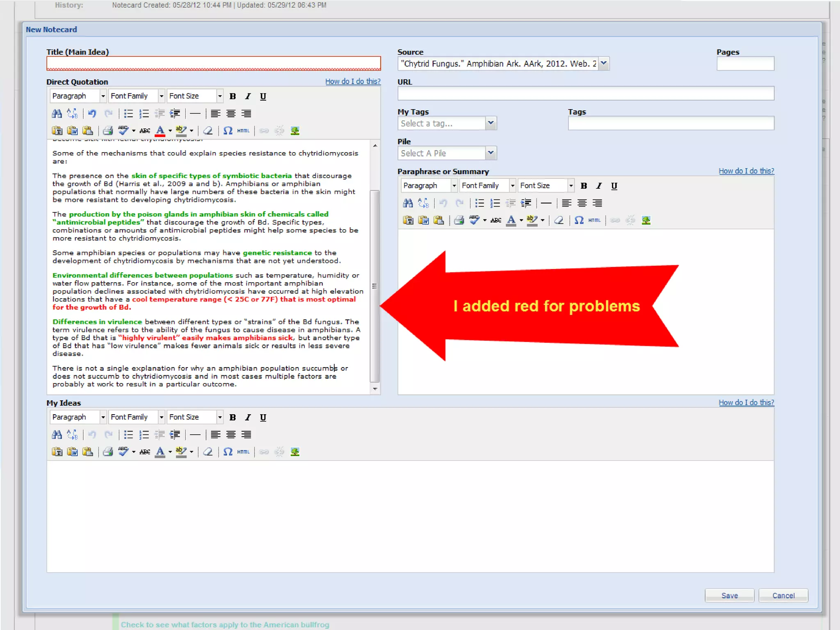Screen dimensions: 840x630
Task: Toggle Italic in Paraphrase or Summary editor
Action: [599, 186]
